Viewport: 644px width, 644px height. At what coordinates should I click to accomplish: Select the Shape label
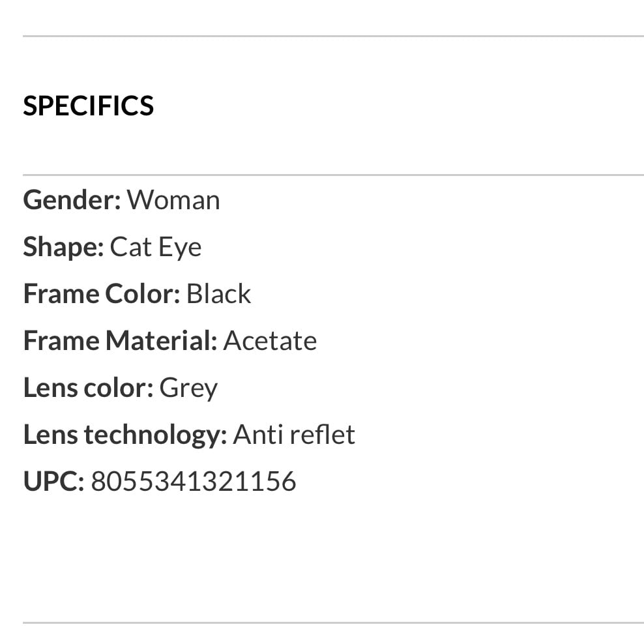click(63, 247)
